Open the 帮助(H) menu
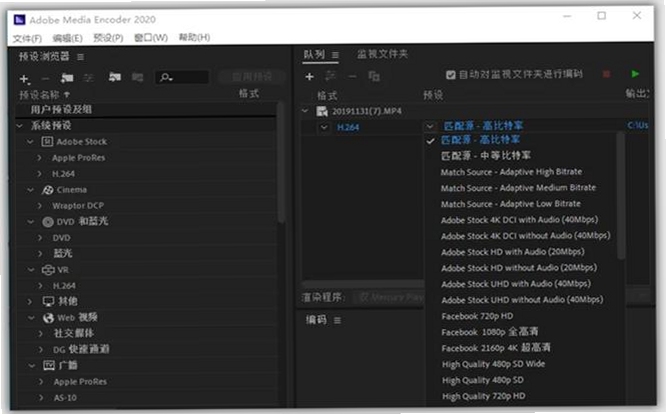Screen dimensions: 666x414 [x=194, y=38]
